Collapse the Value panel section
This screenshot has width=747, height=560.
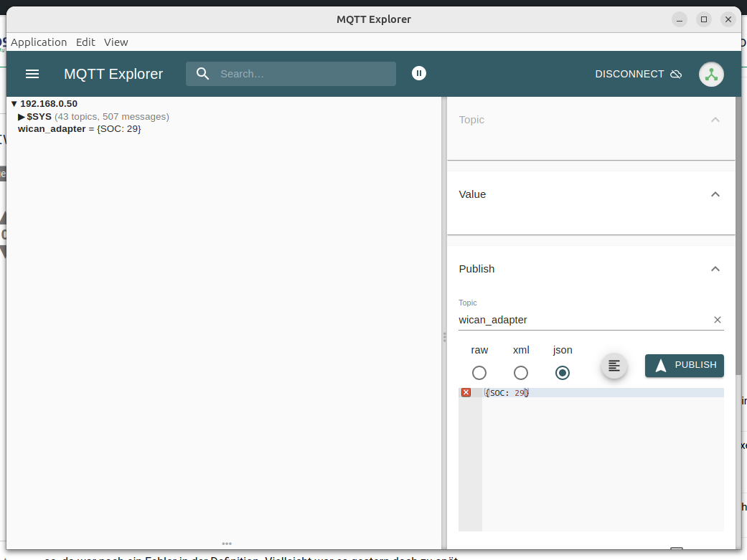point(715,194)
